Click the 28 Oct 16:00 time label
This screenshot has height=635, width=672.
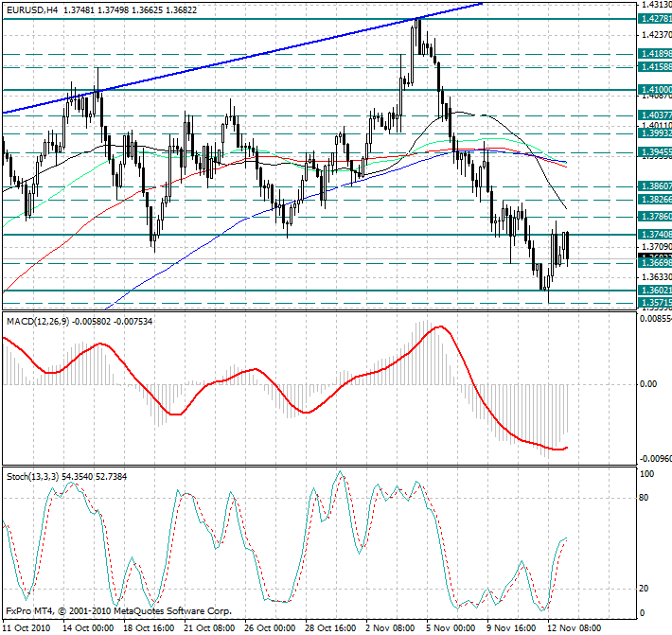(330, 628)
